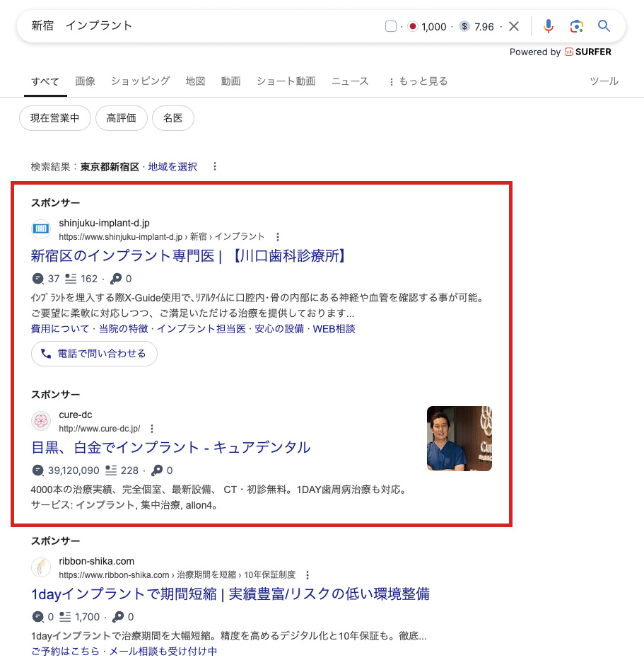Click the ribbon-shika.com site favicon
Screen dimensions: 644x665
click(41, 567)
